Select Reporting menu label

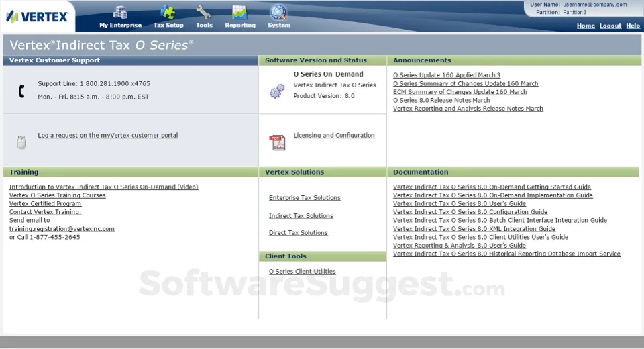(240, 25)
